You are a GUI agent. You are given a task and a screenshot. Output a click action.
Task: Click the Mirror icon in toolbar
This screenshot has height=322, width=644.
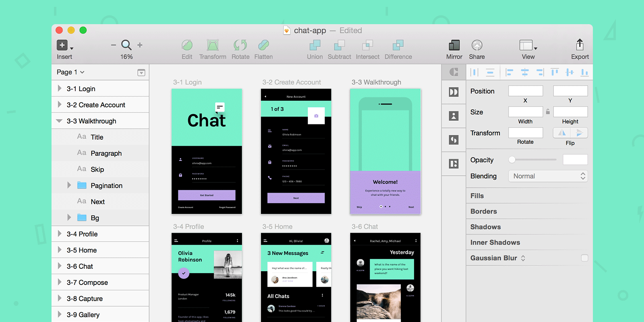pos(454,45)
